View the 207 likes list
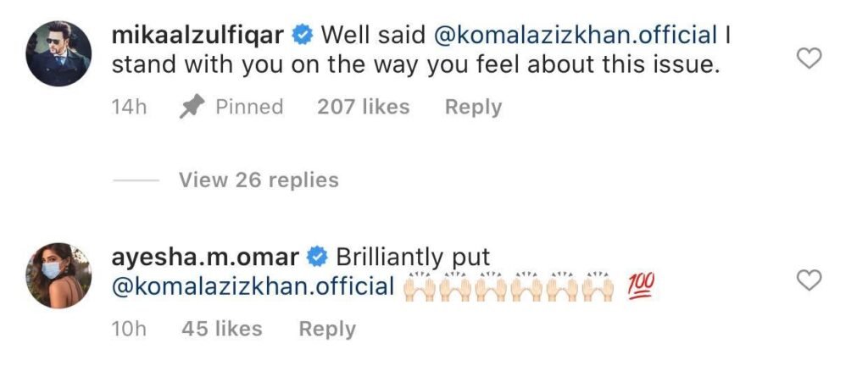 tap(363, 107)
